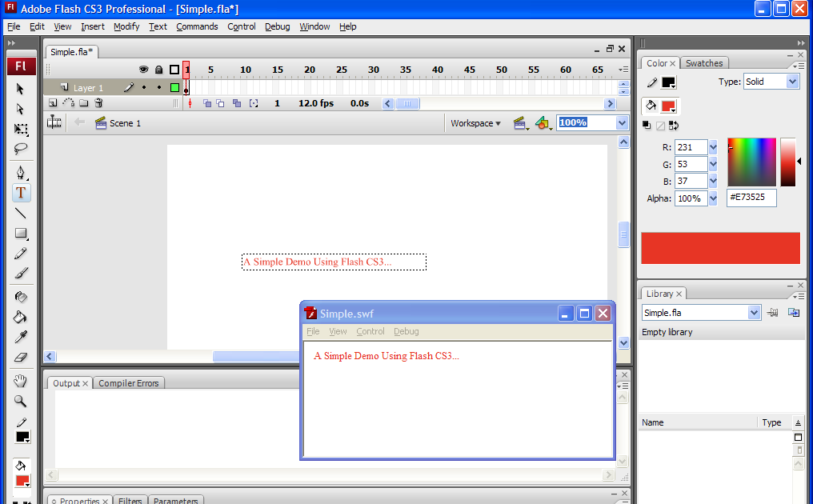
Task: Toggle Lock All Layers padlock icon
Action: click(159, 70)
